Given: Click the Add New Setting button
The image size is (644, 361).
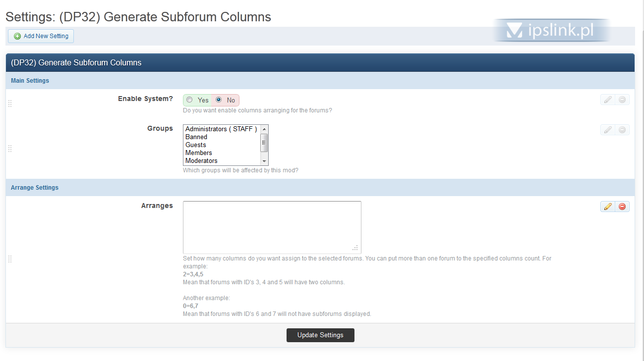Looking at the screenshot, I should (41, 36).
